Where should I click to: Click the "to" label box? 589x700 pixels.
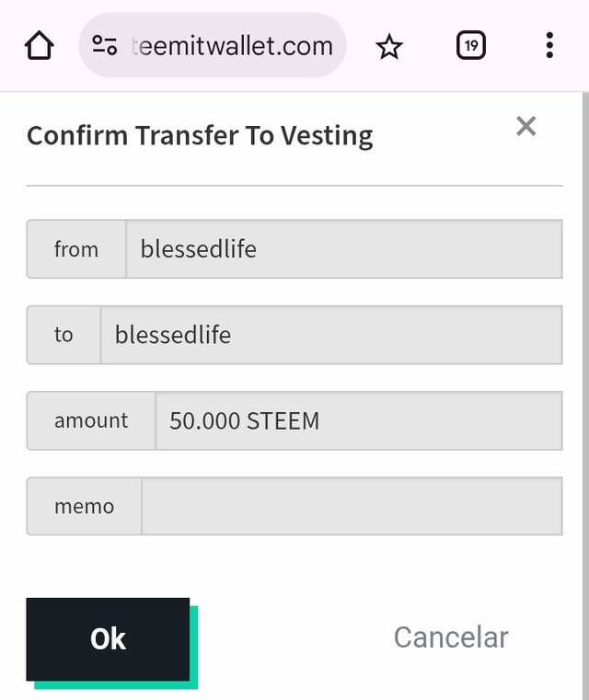pyautogui.click(x=64, y=335)
